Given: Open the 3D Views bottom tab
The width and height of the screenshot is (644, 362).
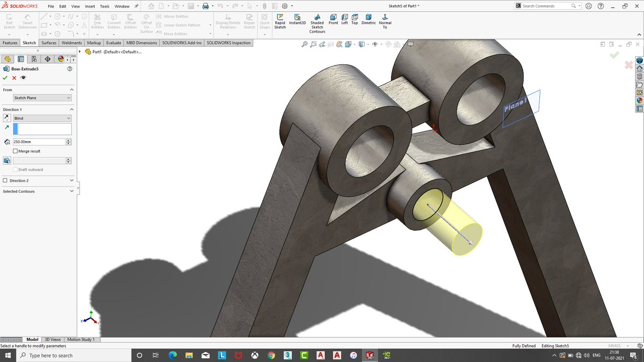Looking at the screenshot, I should point(53,339).
